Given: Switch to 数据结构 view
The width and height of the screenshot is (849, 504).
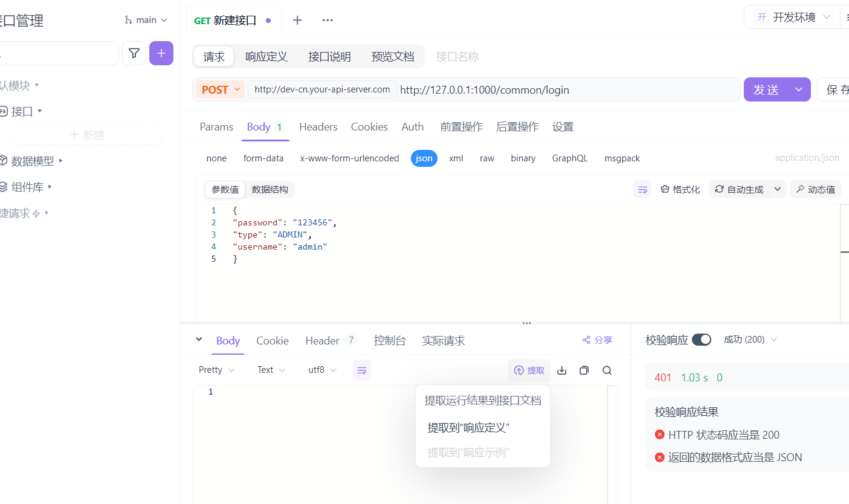Looking at the screenshot, I should [270, 189].
